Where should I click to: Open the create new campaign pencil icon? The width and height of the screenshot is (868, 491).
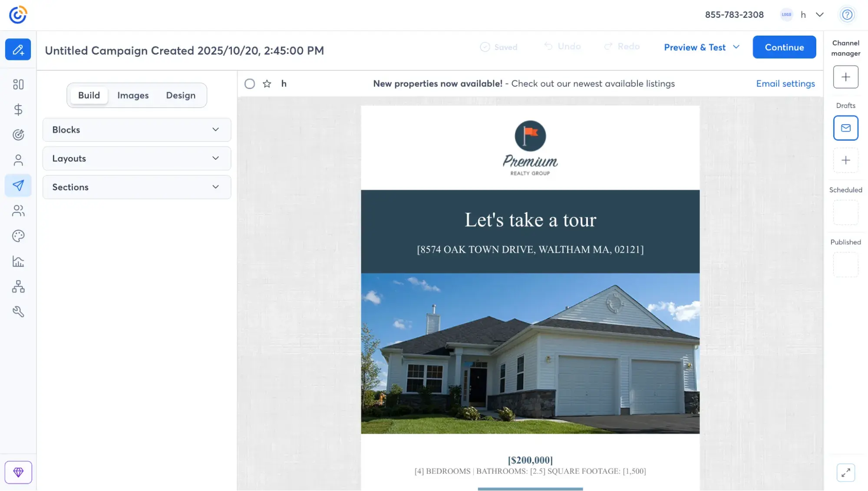coord(18,49)
